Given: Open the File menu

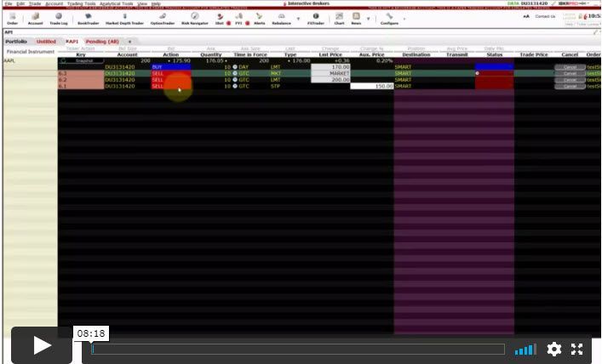Looking at the screenshot, I should (9, 3).
